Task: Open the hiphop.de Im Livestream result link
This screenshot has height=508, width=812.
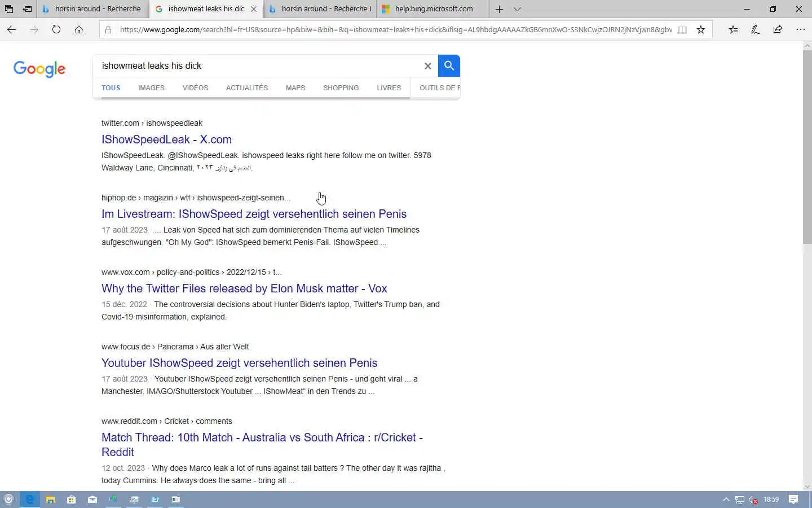Action: (x=254, y=214)
